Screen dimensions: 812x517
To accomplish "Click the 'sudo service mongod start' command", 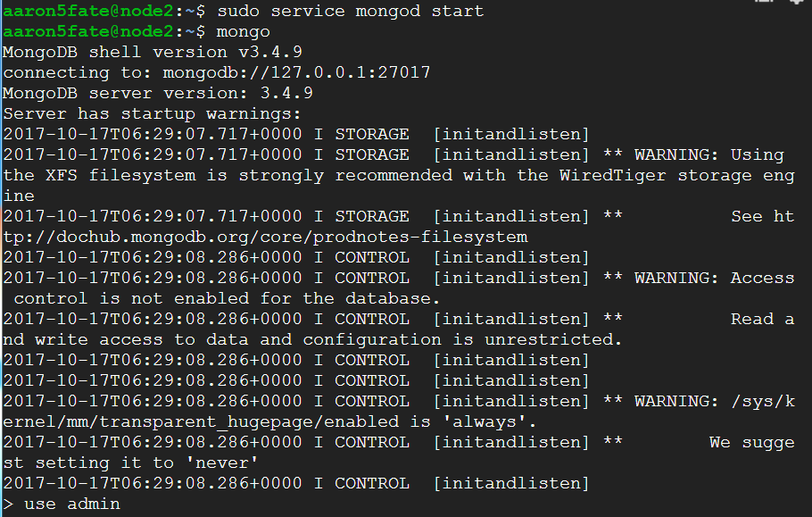I will tap(351, 11).
